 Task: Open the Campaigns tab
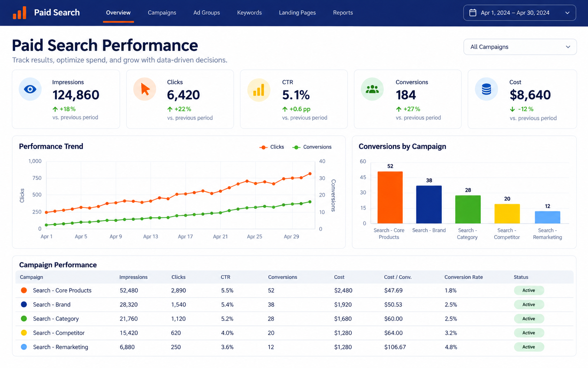162,13
